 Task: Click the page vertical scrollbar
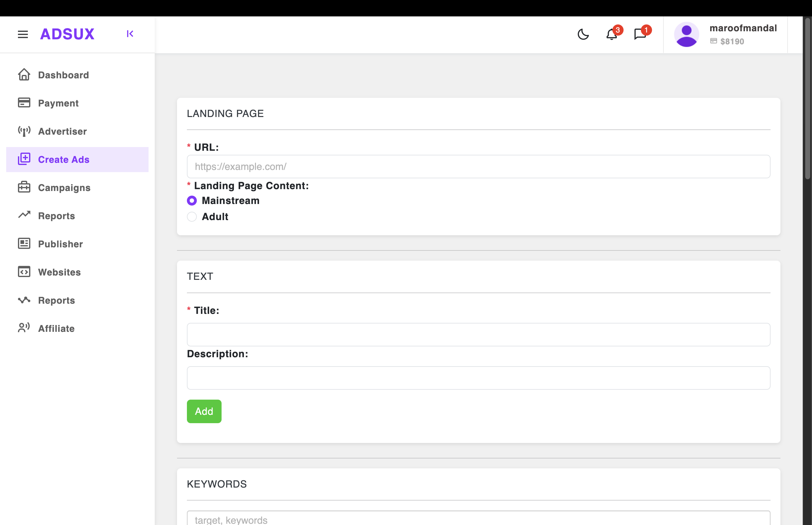click(807, 99)
